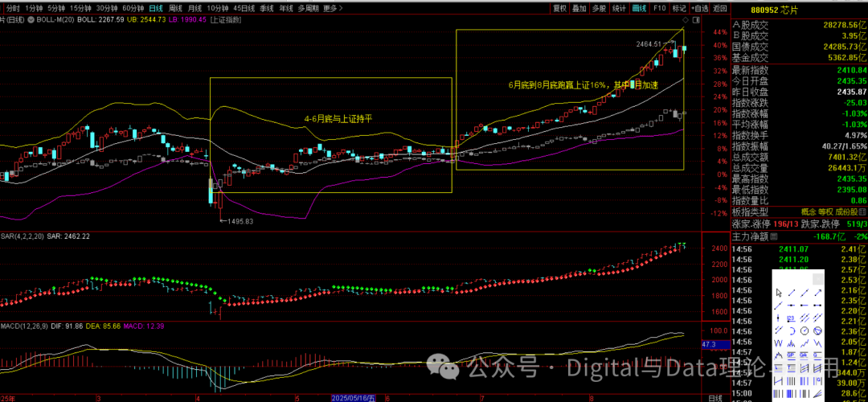The width and height of the screenshot is (868, 402).
Task: Click the 最新指数 value 2410.84
Action: tap(850, 70)
